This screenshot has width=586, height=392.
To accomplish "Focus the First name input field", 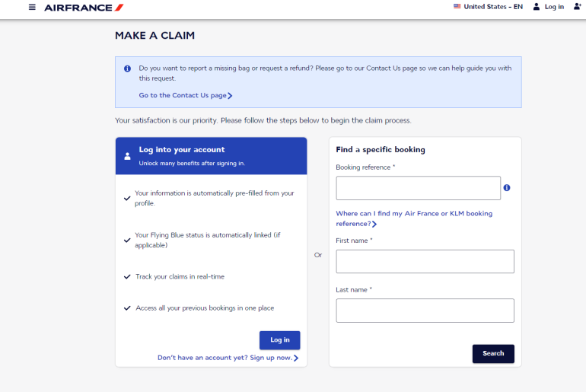I will [425, 261].
